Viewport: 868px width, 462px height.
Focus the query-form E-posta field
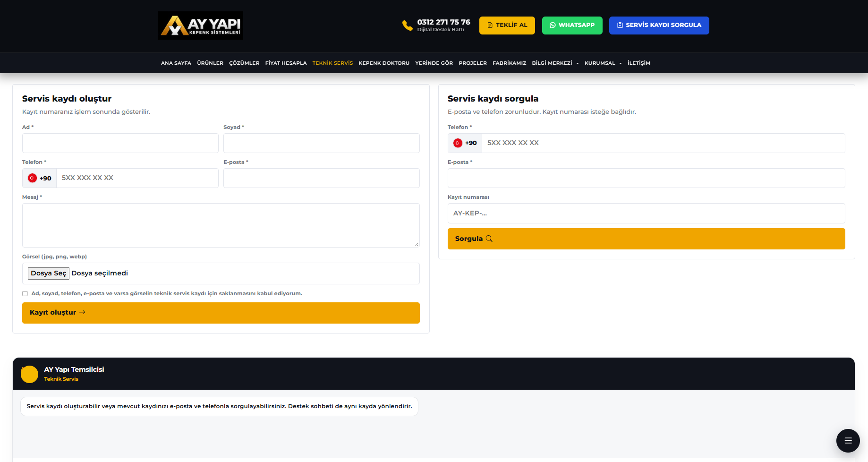pos(647,178)
